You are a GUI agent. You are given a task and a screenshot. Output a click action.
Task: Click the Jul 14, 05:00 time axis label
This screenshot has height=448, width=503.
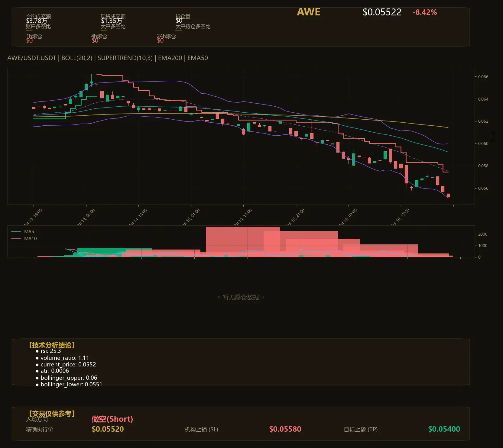click(86, 217)
